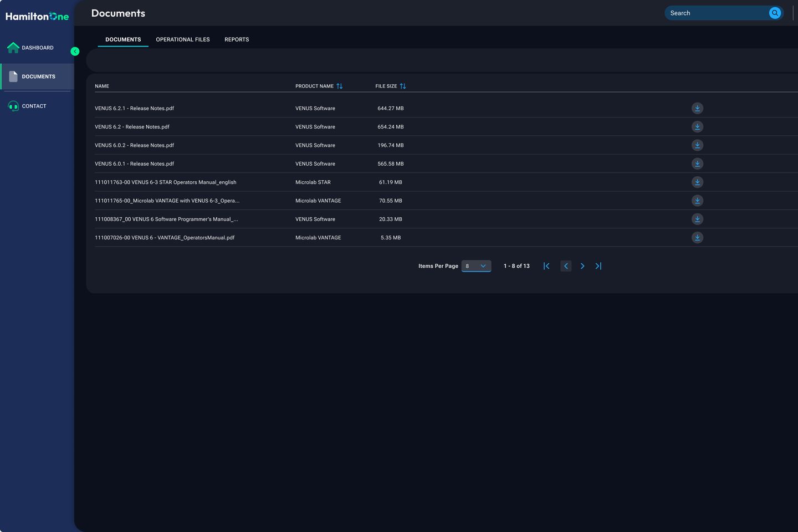Go to next page

(582, 266)
